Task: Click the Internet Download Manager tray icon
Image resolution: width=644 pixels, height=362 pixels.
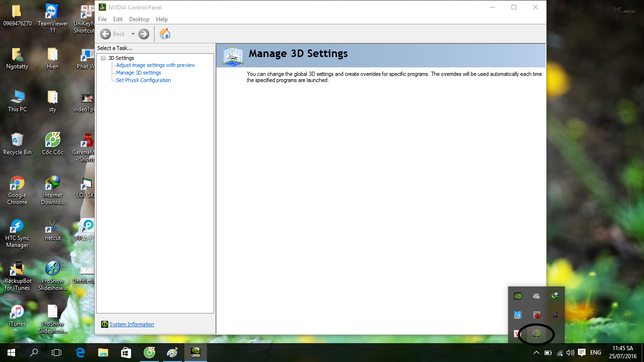Action: [x=555, y=296]
